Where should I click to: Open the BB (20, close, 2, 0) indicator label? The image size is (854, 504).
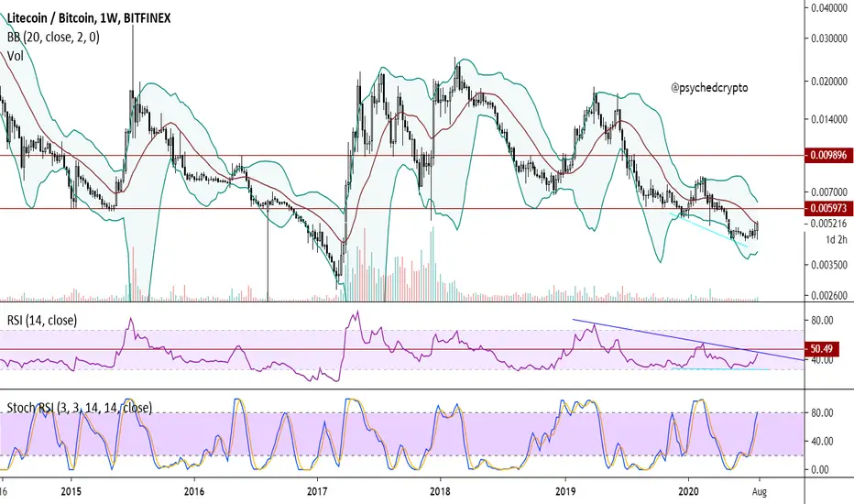click(53, 37)
